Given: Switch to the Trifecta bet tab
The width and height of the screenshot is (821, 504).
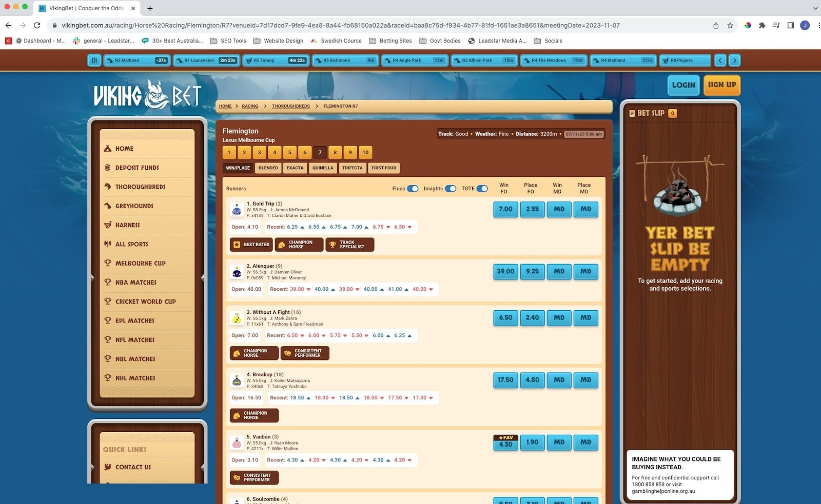Looking at the screenshot, I should pos(352,168).
